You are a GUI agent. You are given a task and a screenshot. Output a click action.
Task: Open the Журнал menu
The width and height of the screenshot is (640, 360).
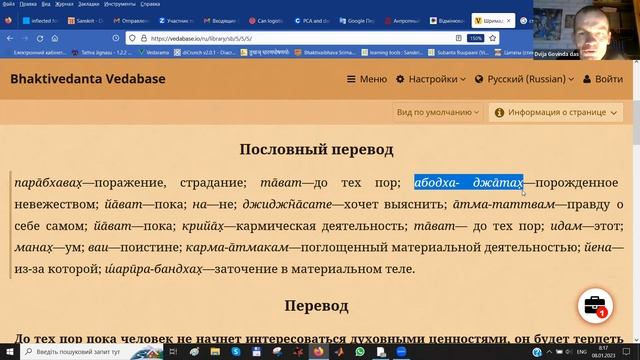(x=64, y=4)
